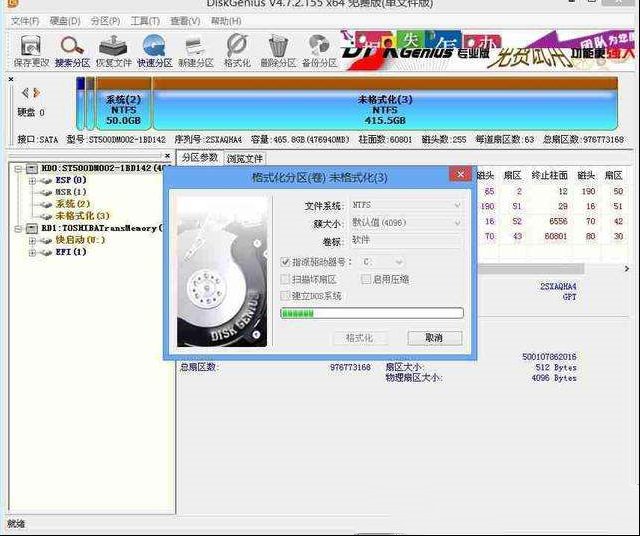Open the 分区(P) menu
The width and height of the screenshot is (640, 536).
coord(105,21)
